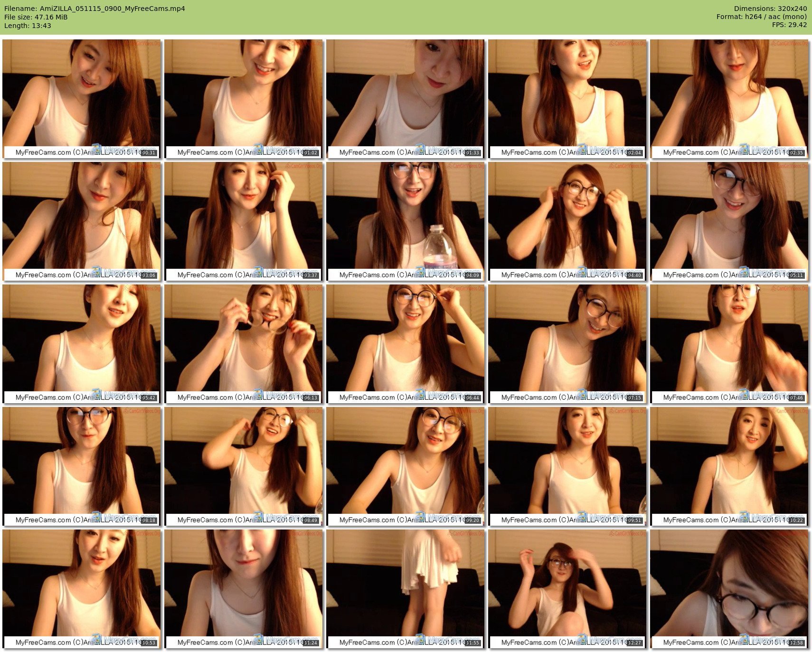Click the thumbnail timestamped 02:04

click(x=567, y=99)
